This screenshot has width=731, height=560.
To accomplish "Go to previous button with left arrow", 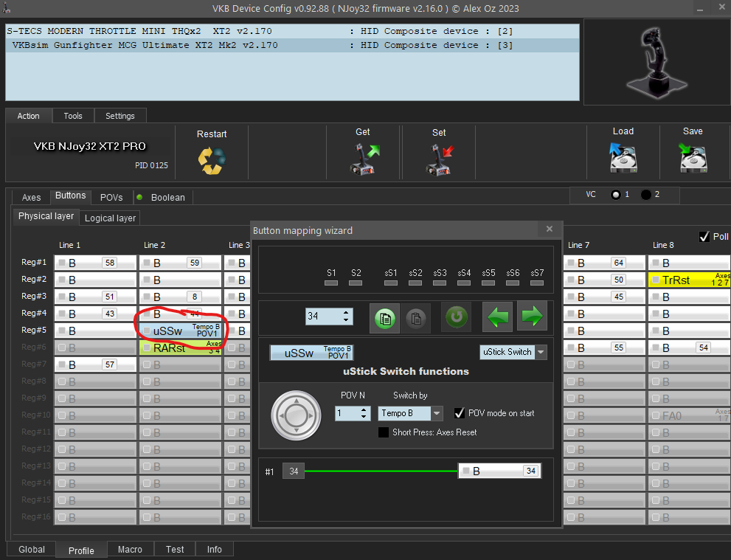I will (x=497, y=317).
